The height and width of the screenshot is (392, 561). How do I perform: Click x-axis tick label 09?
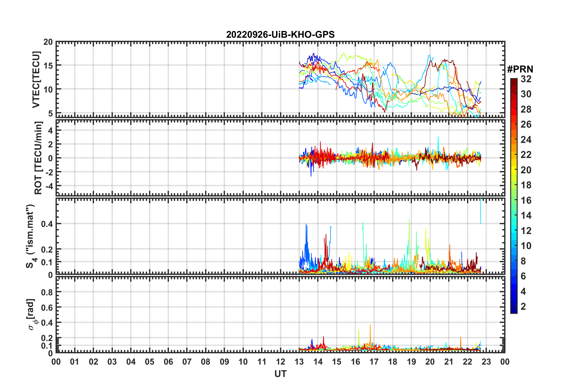coord(224,362)
